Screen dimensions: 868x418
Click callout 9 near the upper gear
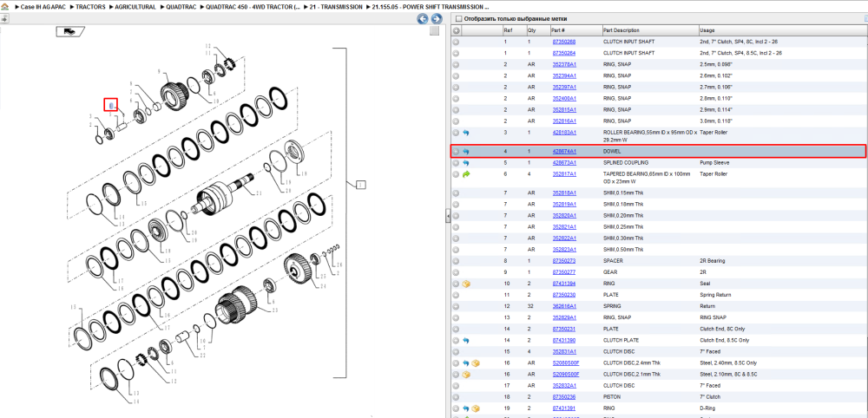[158, 72]
